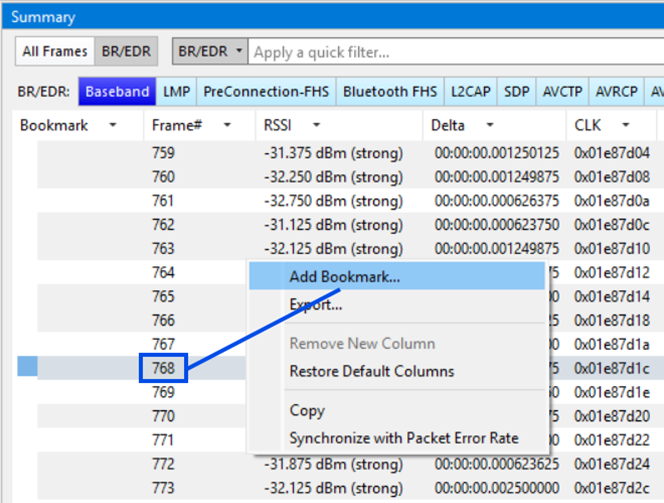Choose Copy from the context menu

pos(397,410)
